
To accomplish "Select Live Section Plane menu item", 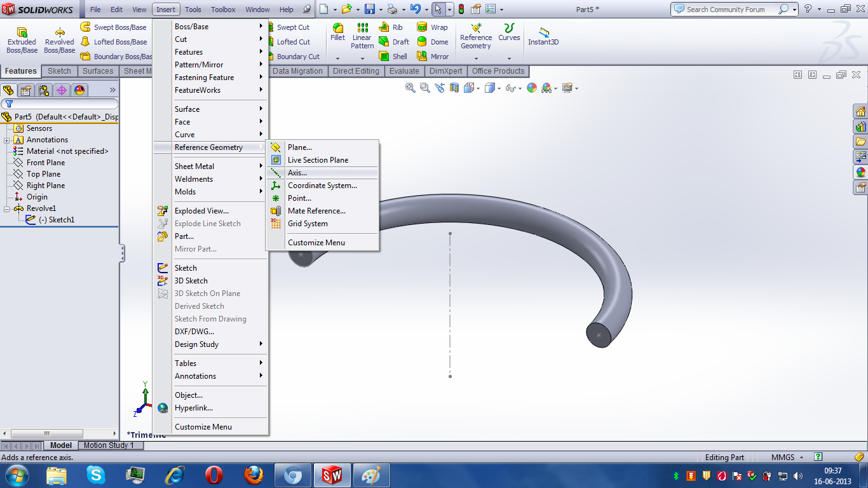I will (323, 160).
